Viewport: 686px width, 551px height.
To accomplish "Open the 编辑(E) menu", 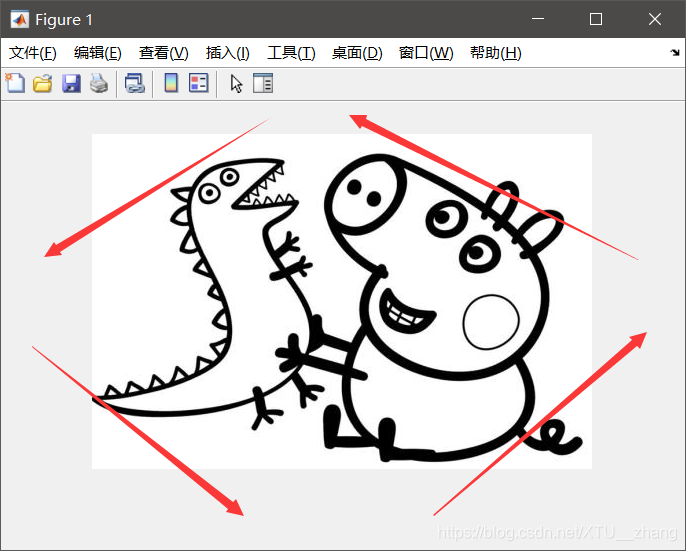I will [98, 53].
